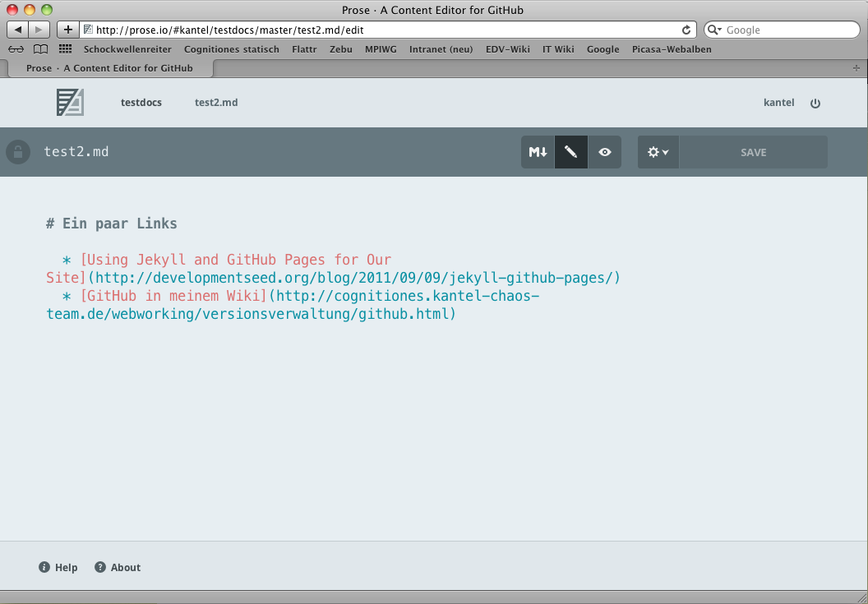Click the developmentseed.org URL text

click(x=354, y=278)
